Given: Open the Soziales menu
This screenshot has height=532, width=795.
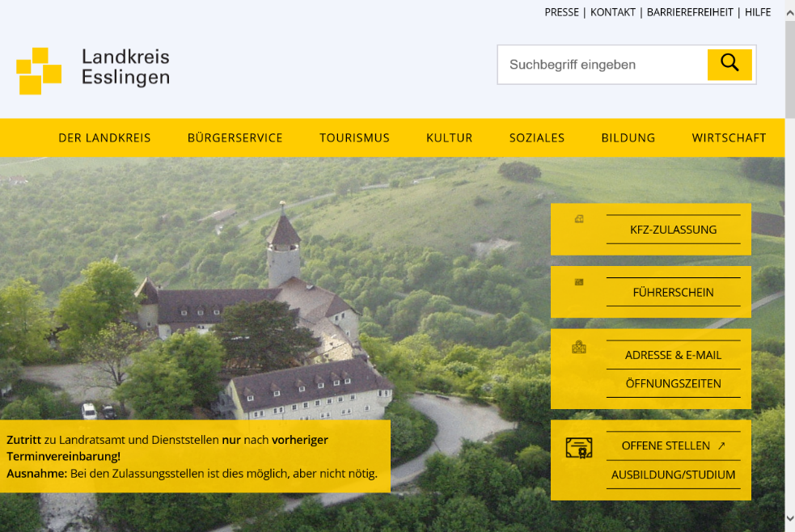Looking at the screenshot, I should (x=537, y=137).
